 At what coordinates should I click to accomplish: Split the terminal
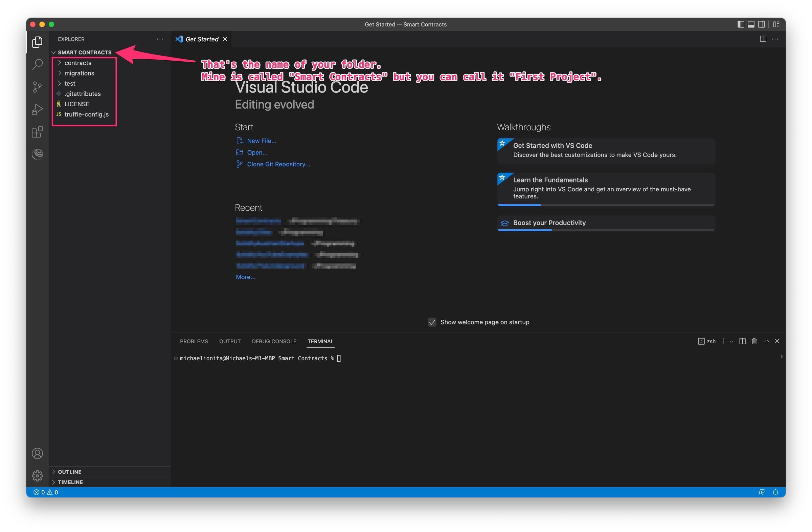tap(742, 341)
